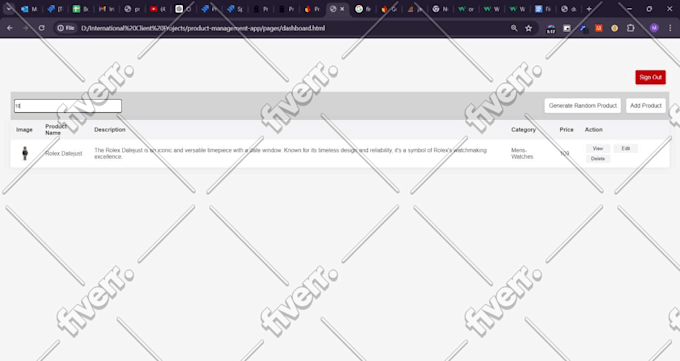The height and width of the screenshot is (361, 680).
Task: Focus the product search input field
Action: pyautogui.click(x=68, y=106)
